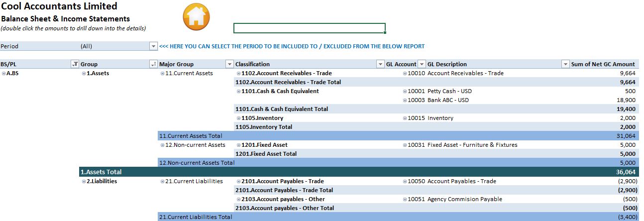Open the Classification column filter dropdown
The image size is (644, 221).
pyautogui.click(x=381, y=64)
